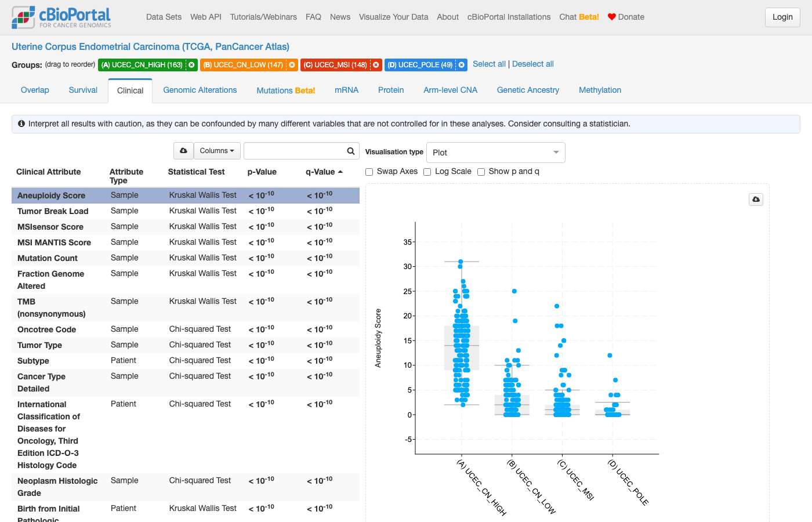
Task: Go to the mRNA tab
Action: 346,90
